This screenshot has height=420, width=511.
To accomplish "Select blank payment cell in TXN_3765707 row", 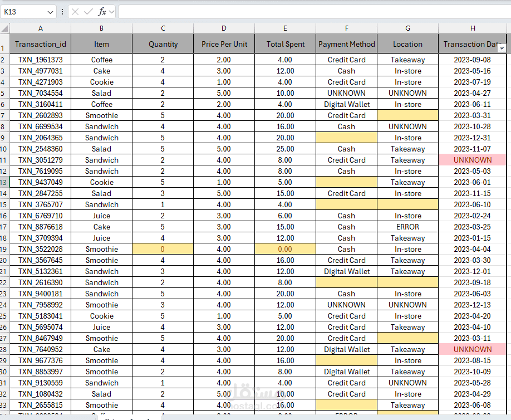I will click(346, 204).
